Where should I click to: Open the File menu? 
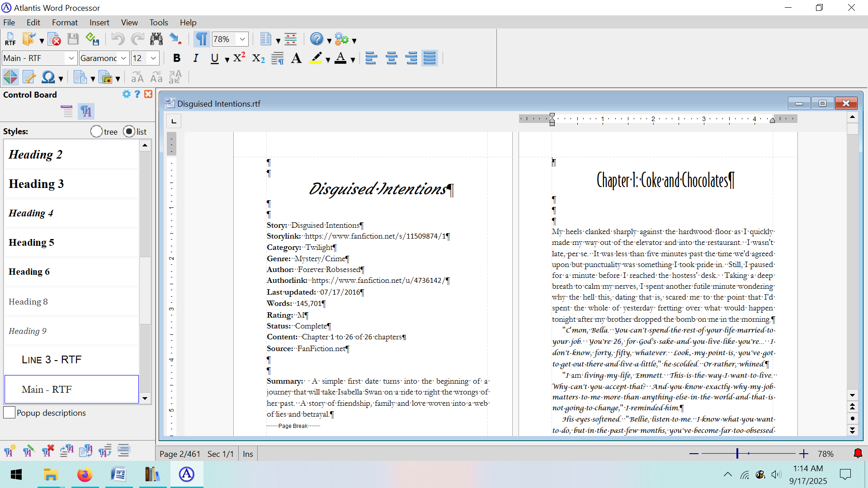click(9, 22)
